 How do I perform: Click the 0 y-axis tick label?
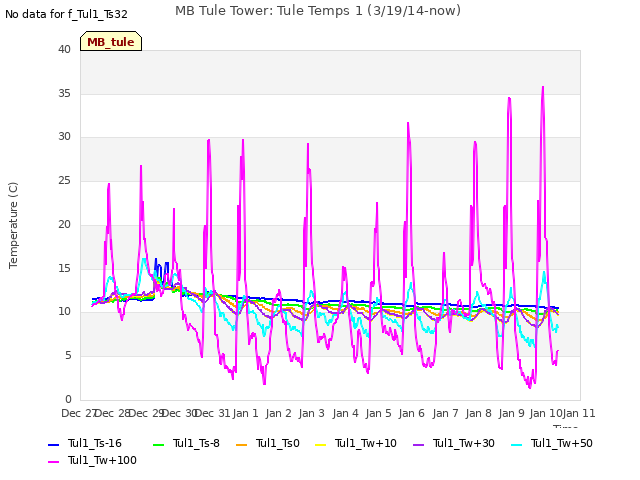pyautogui.click(x=68, y=399)
